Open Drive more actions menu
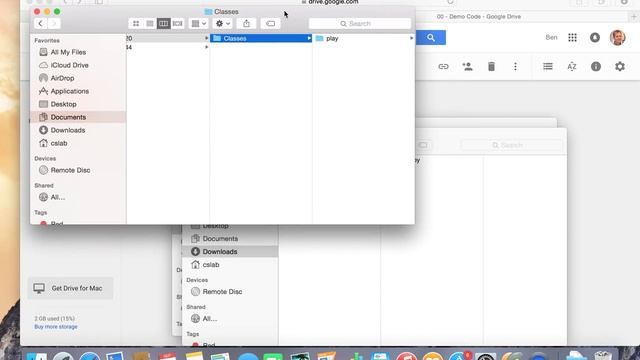The image size is (640, 360). pyautogui.click(x=515, y=67)
